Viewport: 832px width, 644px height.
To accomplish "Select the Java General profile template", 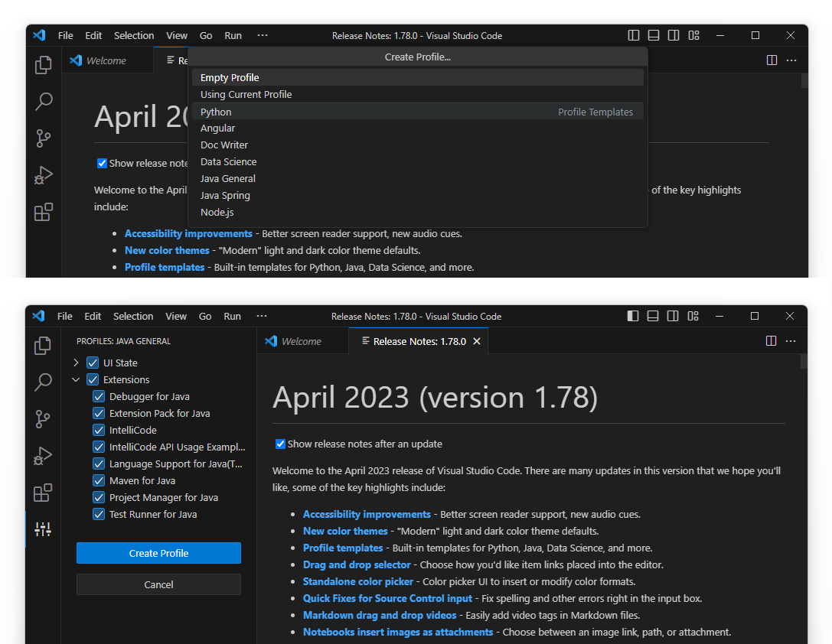I will [418, 179].
